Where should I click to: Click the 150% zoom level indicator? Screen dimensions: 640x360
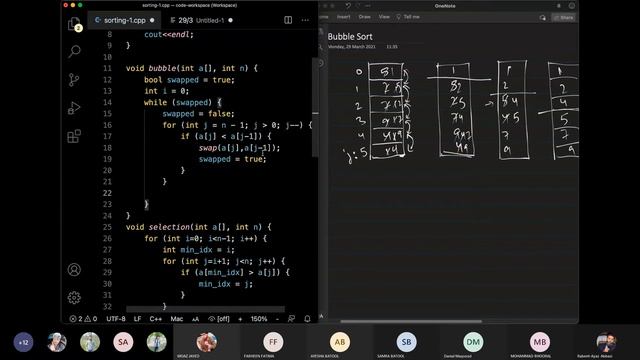click(259, 319)
